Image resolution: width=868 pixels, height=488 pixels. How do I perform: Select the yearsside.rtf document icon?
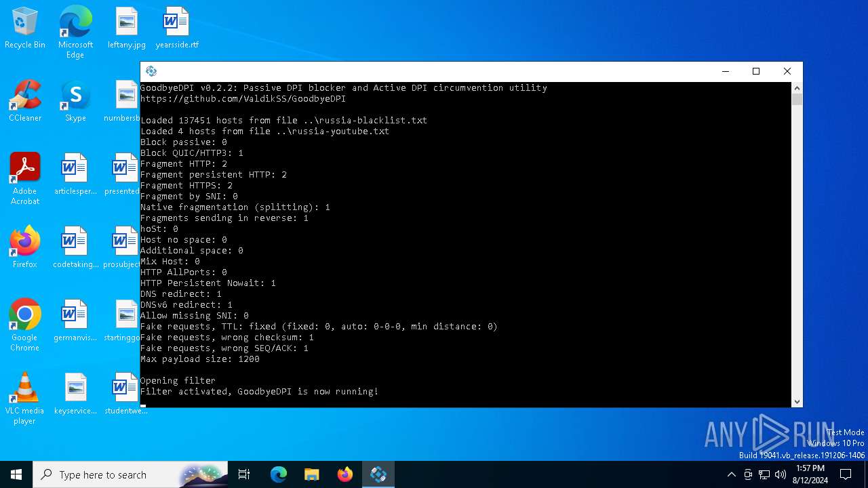click(177, 28)
